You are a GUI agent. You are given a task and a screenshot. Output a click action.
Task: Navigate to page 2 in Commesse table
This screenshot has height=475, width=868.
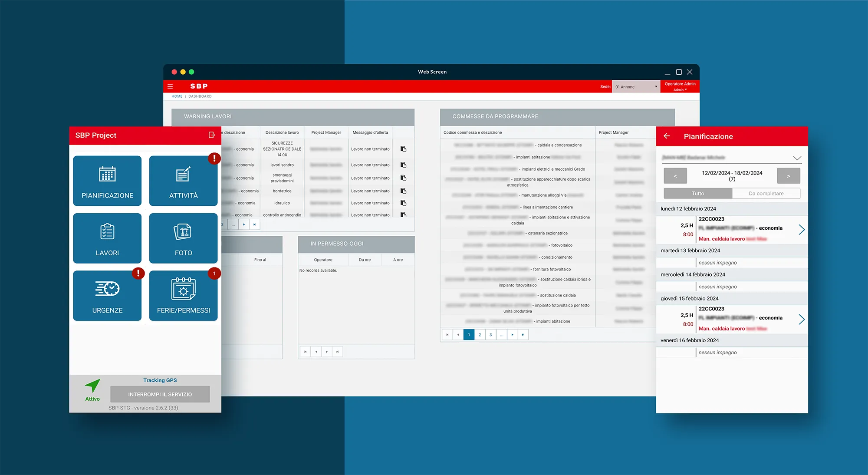click(479, 335)
